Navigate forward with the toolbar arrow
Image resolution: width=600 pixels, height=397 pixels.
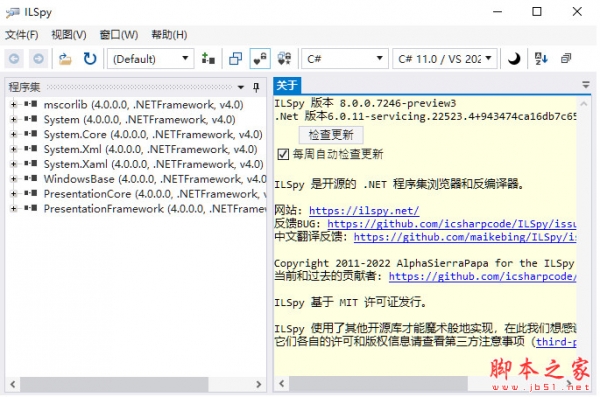tap(38, 59)
